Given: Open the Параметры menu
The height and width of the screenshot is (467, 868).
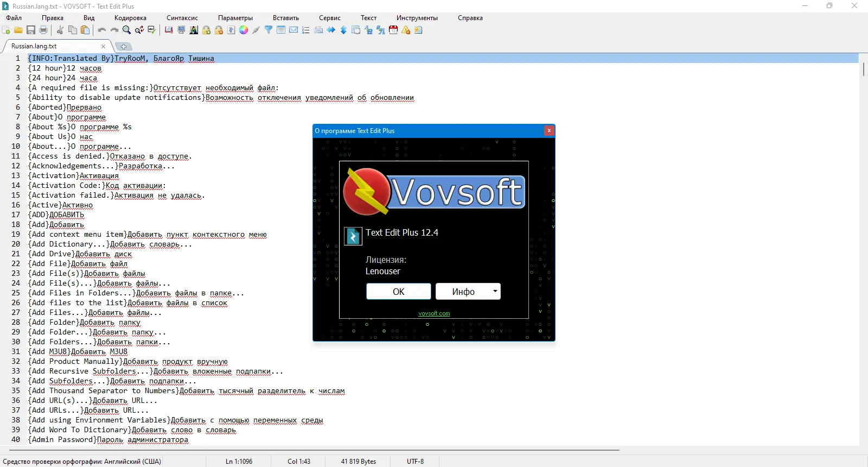Looking at the screenshot, I should [235, 18].
